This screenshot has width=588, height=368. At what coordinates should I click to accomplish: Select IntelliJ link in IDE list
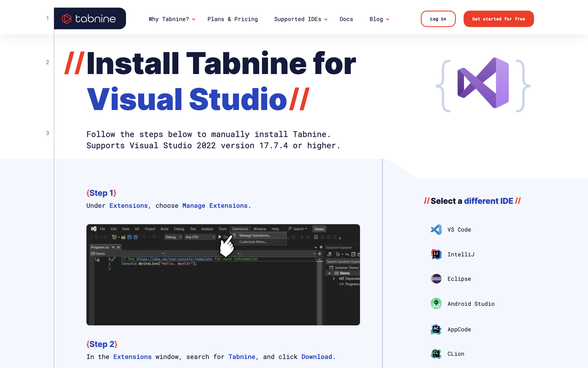(461, 254)
